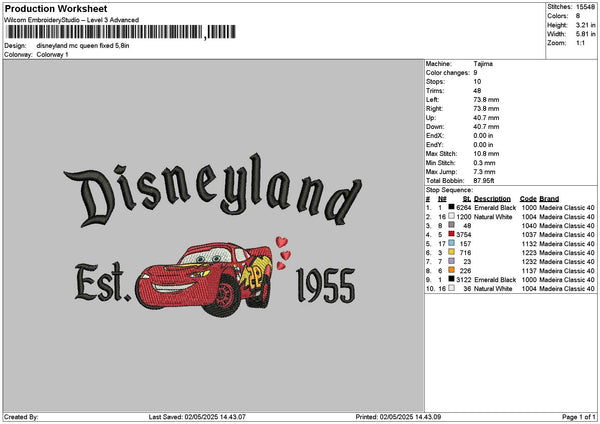Click the Est. lettering in the design
The width and height of the screenshot is (600, 424).
(x=103, y=282)
